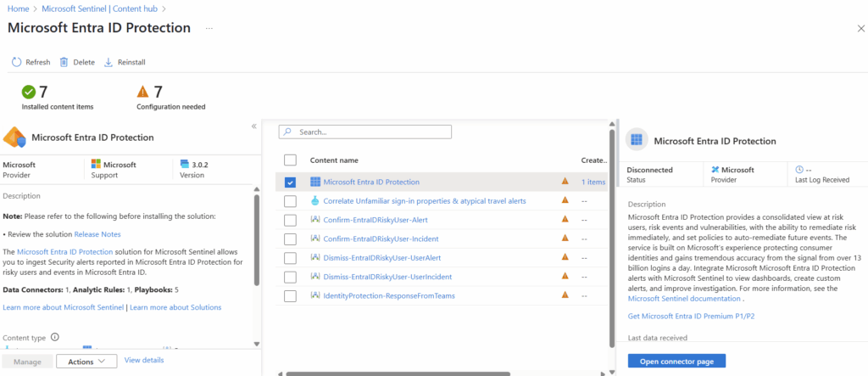Click the Search input field

click(x=365, y=132)
